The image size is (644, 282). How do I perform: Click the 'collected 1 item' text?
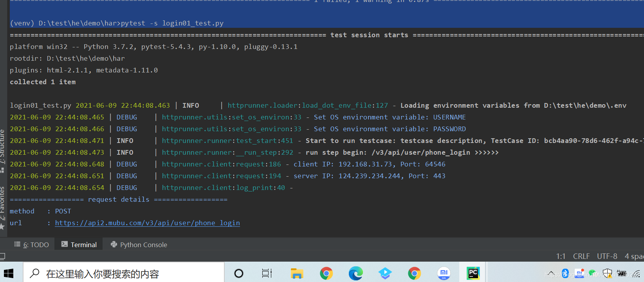(x=43, y=82)
